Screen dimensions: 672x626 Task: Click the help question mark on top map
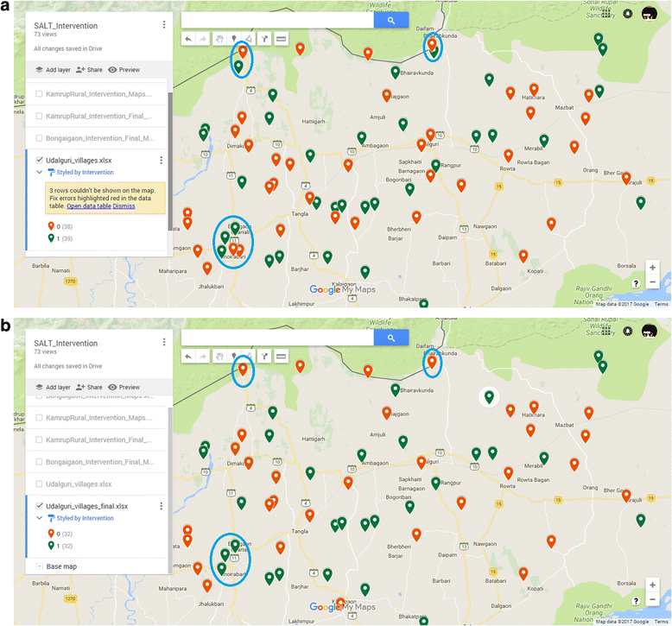click(636, 282)
